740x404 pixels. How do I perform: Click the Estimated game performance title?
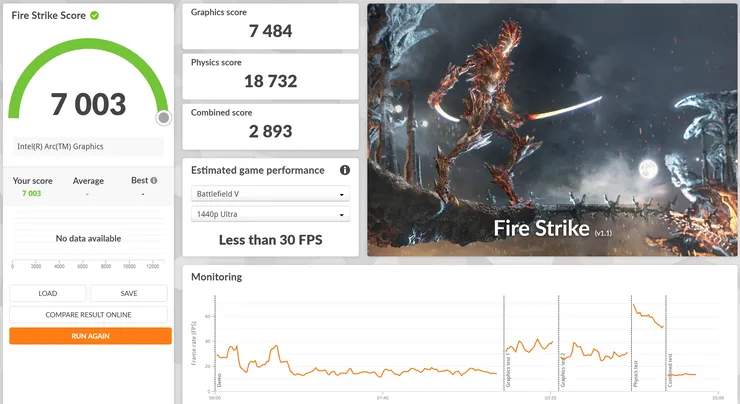pos(258,170)
